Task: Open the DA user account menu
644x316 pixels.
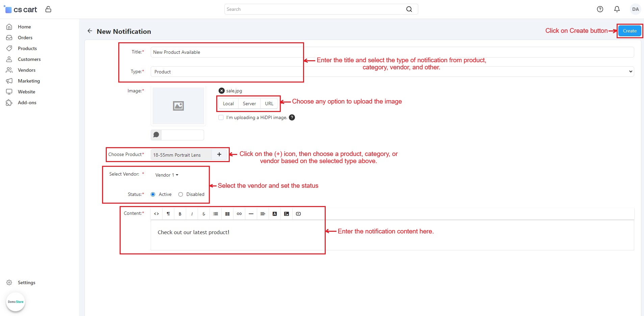Action: (x=635, y=9)
